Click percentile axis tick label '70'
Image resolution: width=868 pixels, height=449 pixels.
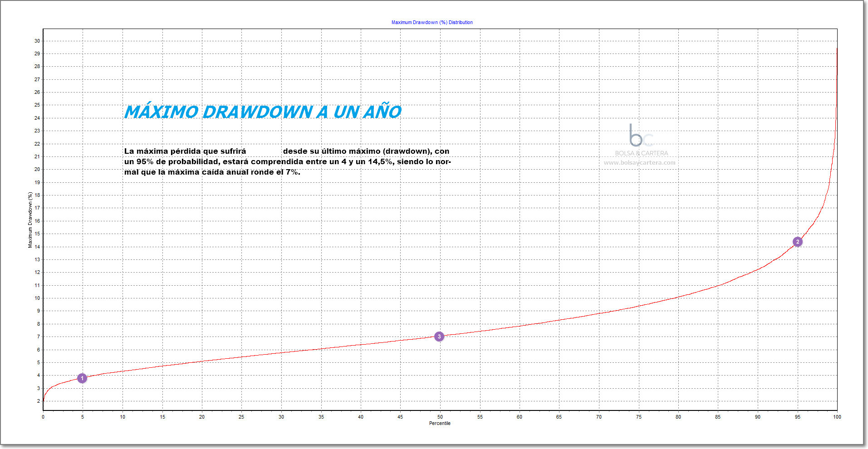point(599,417)
